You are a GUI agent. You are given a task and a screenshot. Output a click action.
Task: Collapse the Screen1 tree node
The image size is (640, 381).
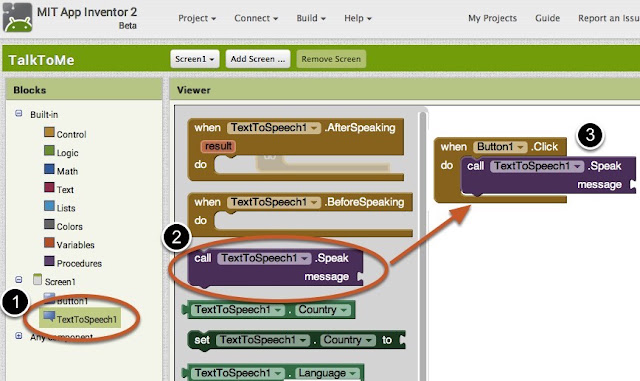tap(19, 280)
